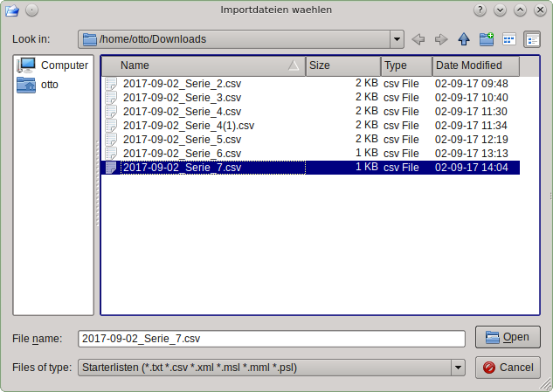Click the back navigation arrow
The height and width of the screenshot is (392, 553).
click(418, 39)
